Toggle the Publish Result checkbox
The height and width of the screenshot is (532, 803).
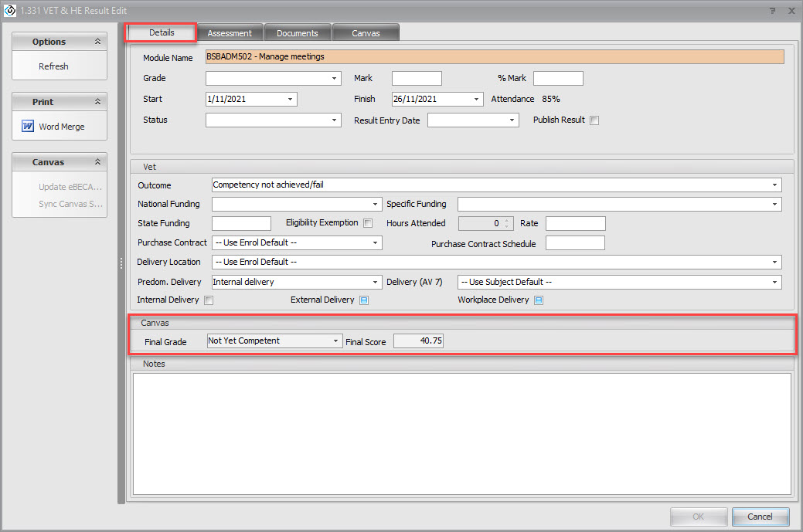pos(594,120)
